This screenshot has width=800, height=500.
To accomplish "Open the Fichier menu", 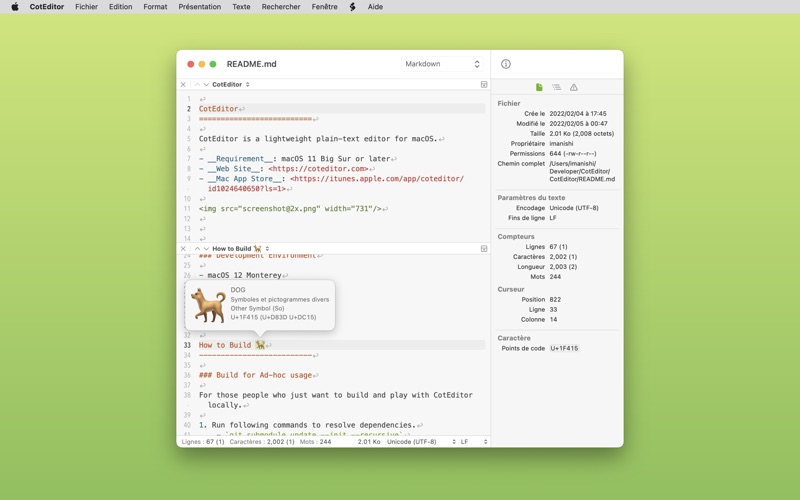I will pyautogui.click(x=86, y=7).
